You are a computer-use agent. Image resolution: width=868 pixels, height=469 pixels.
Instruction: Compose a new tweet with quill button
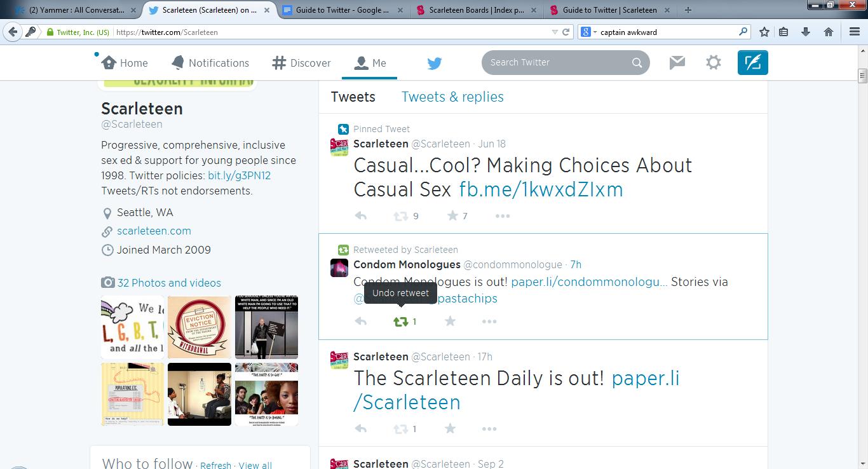coord(753,62)
